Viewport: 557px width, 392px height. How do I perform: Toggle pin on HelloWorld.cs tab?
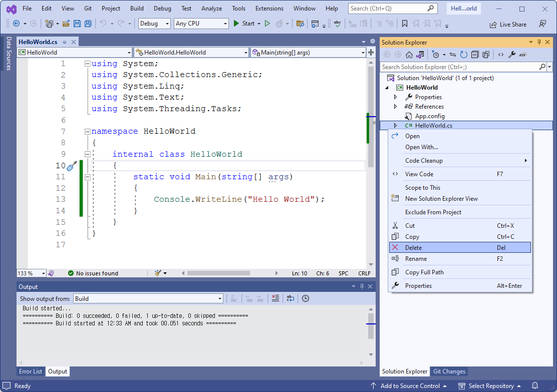tap(64, 42)
